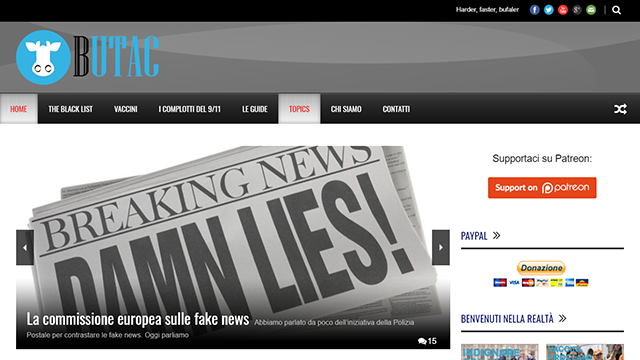640x360 pixels.
Task: Open the comments bubble showing 15
Action: pos(427,341)
